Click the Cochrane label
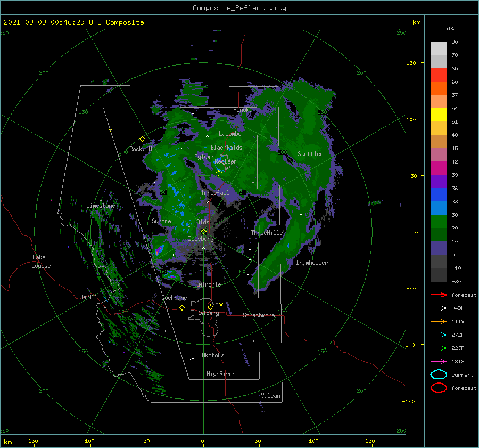The image size is (479, 448). click(x=174, y=298)
